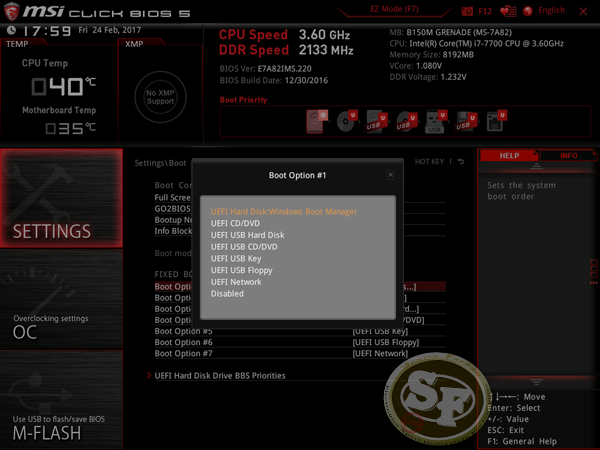The image size is (600, 450).
Task: Click the DDR Speed 2133 MHz readout
Action: click(x=286, y=50)
